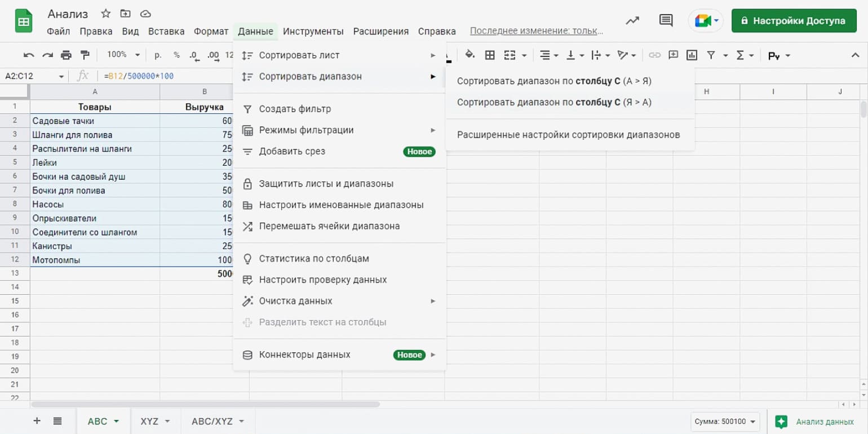Click the insert comment icon
Image resolution: width=868 pixels, height=434 pixels.
(x=673, y=55)
